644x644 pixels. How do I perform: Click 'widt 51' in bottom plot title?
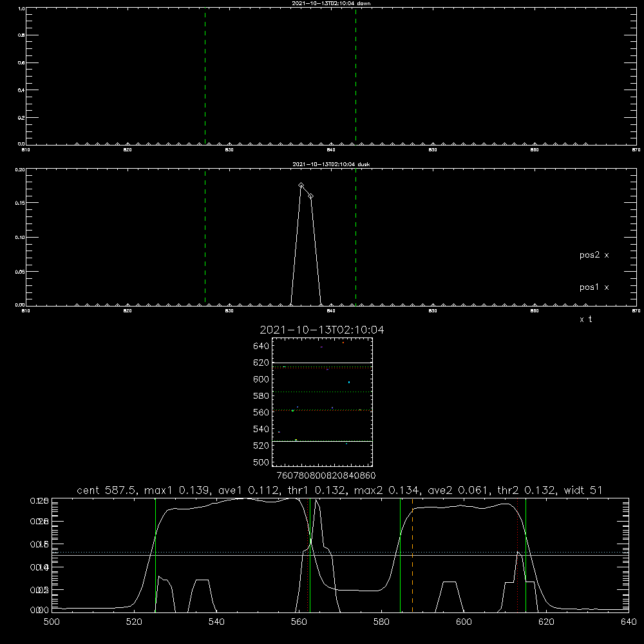click(583, 490)
